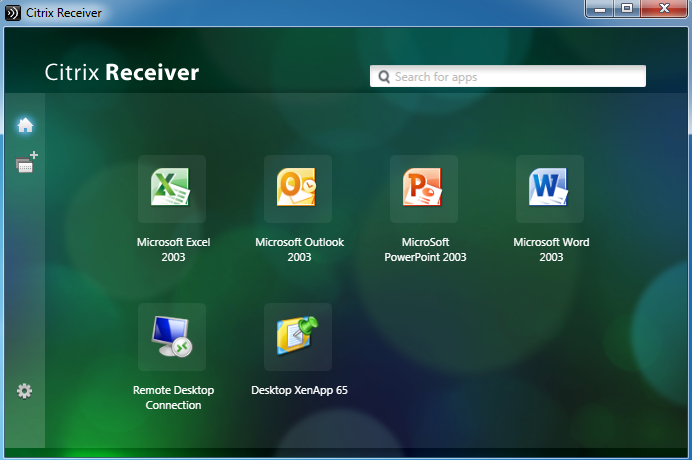The image size is (692, 460).
Task: Open the Remote Desktop Connection icon
Action: [172, 337]
